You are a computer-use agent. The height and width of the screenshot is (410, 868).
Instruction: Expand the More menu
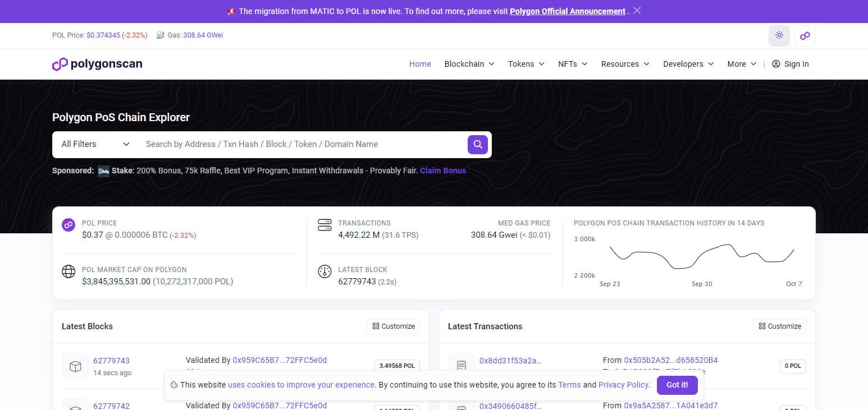point(742,64)
